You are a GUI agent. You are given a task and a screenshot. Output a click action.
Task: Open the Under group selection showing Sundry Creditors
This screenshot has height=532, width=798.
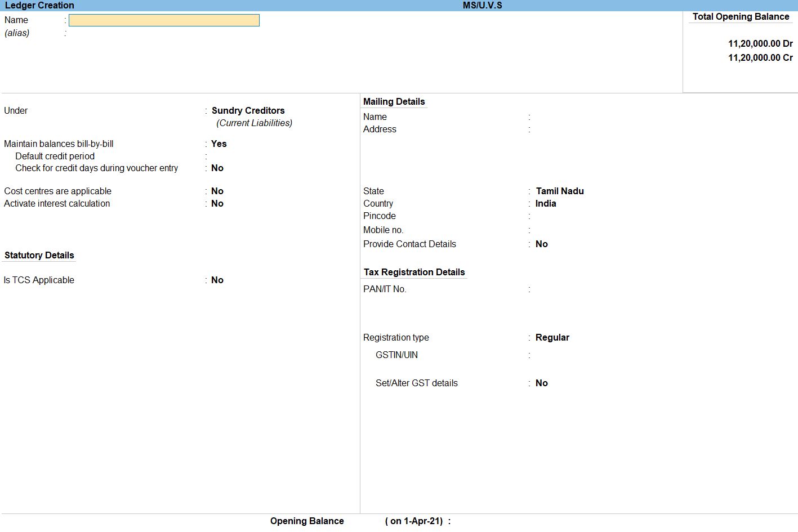point(248,110)
